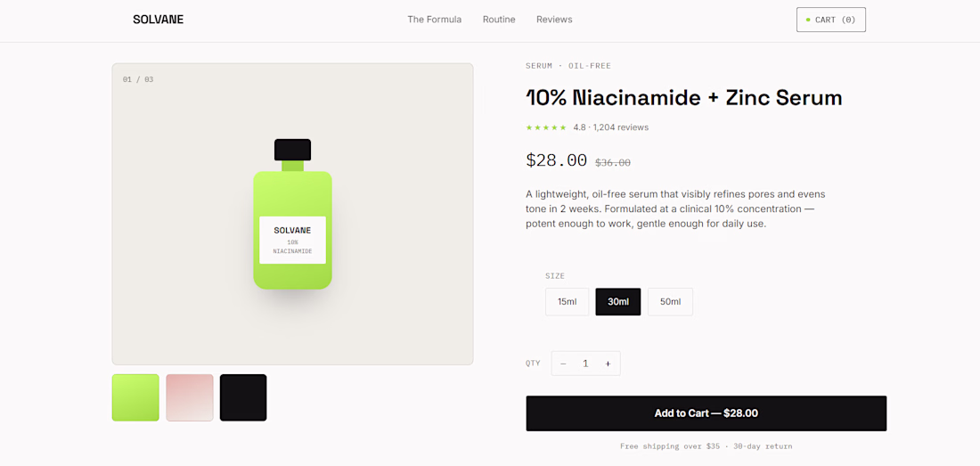Increase quantity with the plus icon
Viewport: 980px width, 466px height.
click(x=608, y=364)
